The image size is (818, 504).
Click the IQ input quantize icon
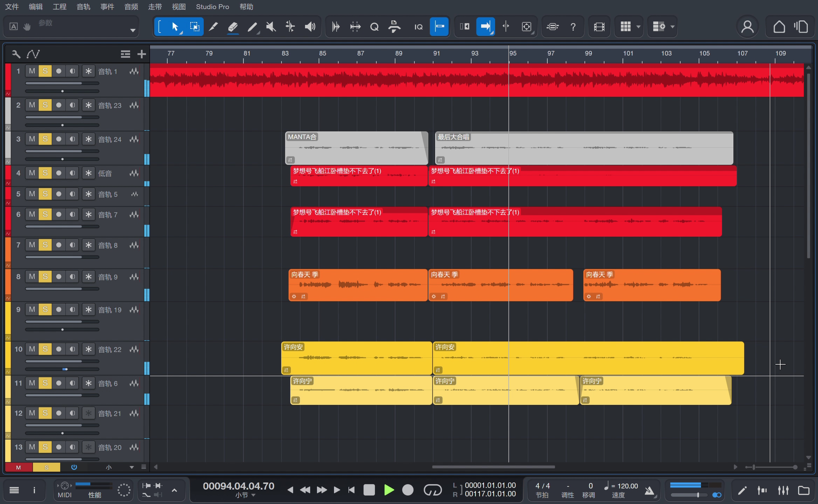point(418,27)
